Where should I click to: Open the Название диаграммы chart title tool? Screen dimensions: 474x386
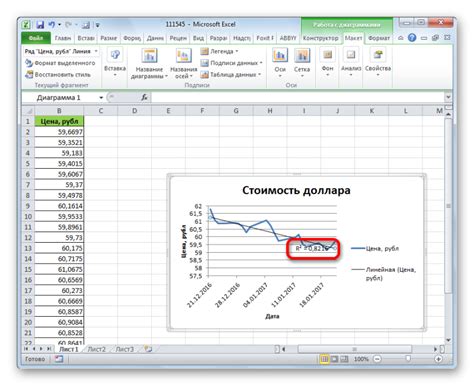pyautogui.click(x=149, y=64)
